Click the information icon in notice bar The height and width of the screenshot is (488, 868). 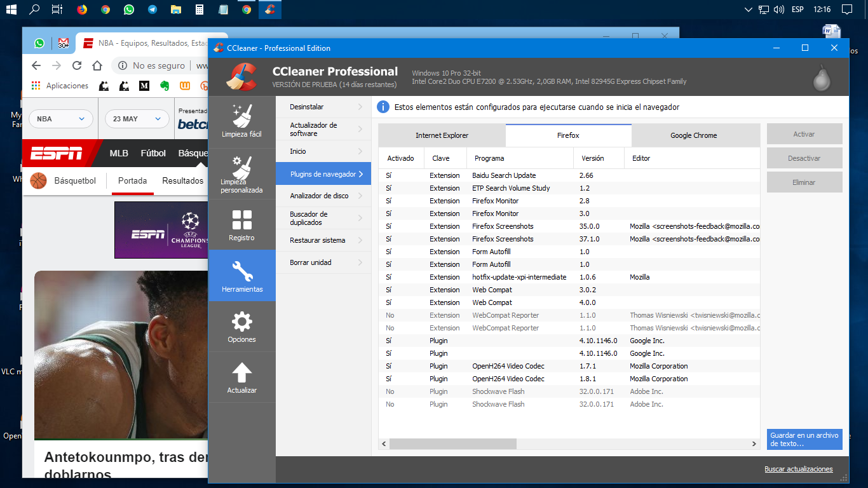383,107
